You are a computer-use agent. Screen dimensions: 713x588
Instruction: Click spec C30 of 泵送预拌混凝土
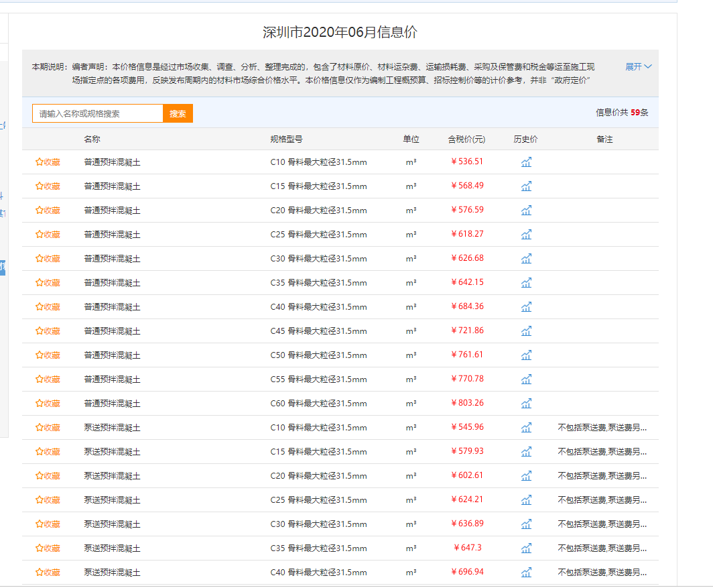[318, 524]
